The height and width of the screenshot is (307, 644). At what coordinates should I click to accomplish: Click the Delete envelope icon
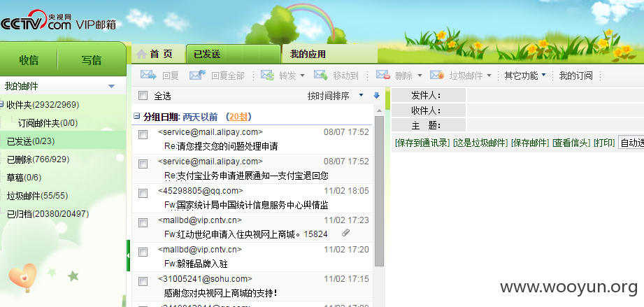[382, 76]
